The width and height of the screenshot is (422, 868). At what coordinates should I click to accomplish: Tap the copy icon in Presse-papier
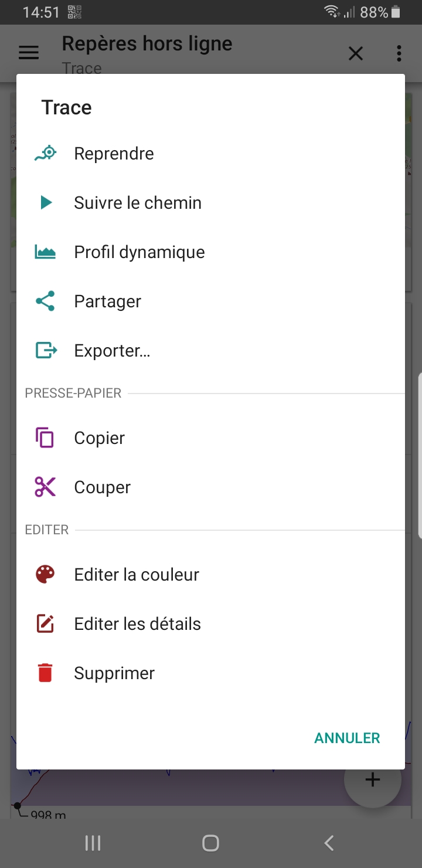(45, 438)
